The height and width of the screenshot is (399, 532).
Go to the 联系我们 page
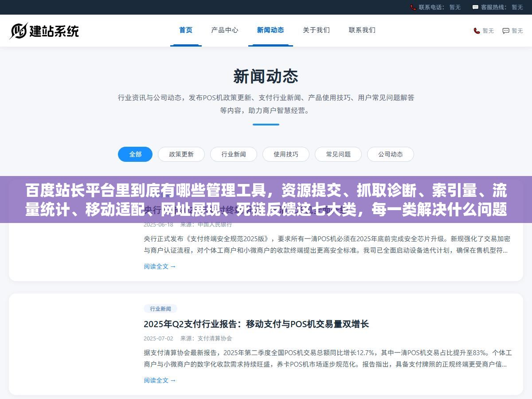tap(362, 30)
